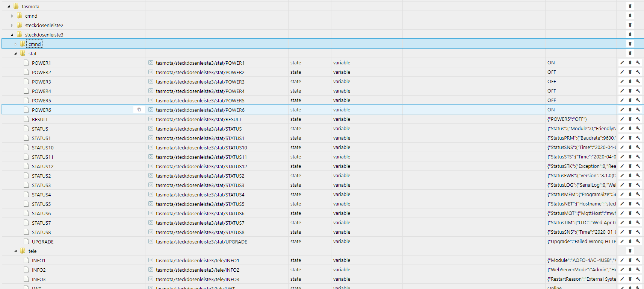
Task: Collapse the tele folder
Action: [15, 251]
